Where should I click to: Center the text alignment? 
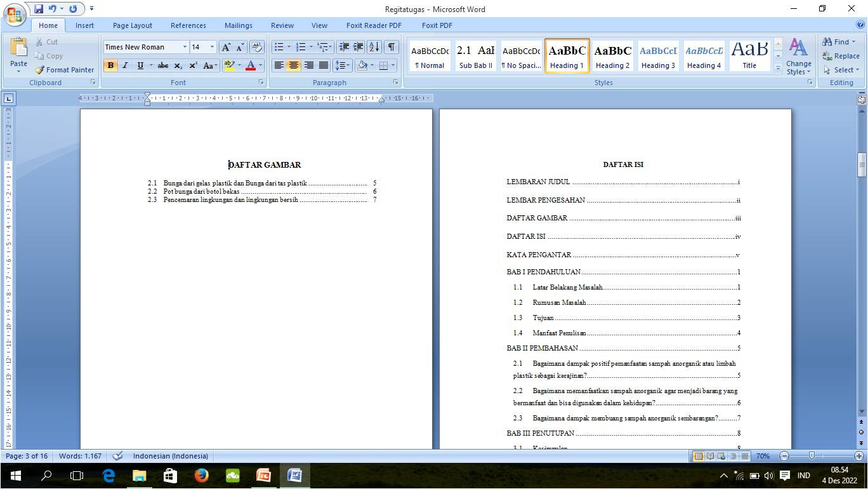(293, 65)
